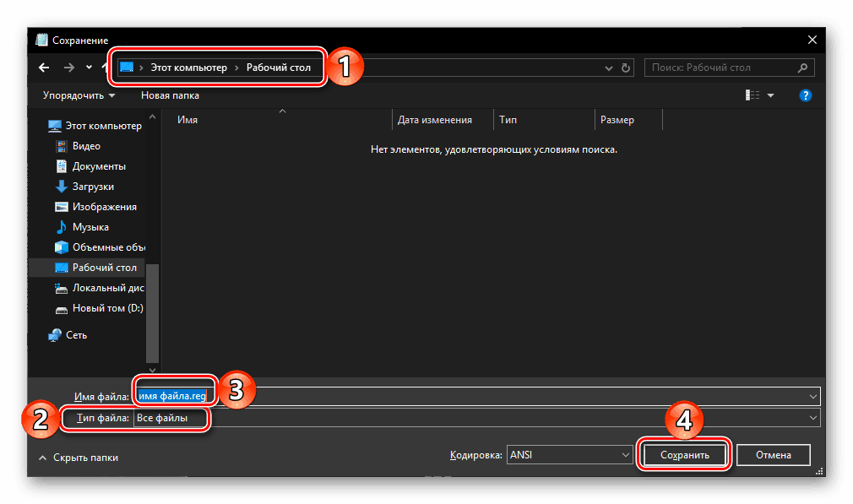Open view options dropdown arrow
The width and height of the screenshot is (853, 504).
(770, 95)
